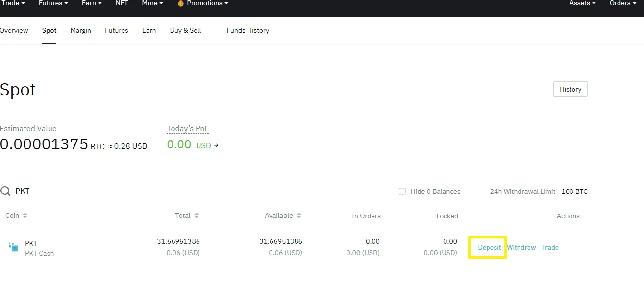This screenshot has height=285, width=644.
Task: Click the Locked column header
Action: [447, 216]
